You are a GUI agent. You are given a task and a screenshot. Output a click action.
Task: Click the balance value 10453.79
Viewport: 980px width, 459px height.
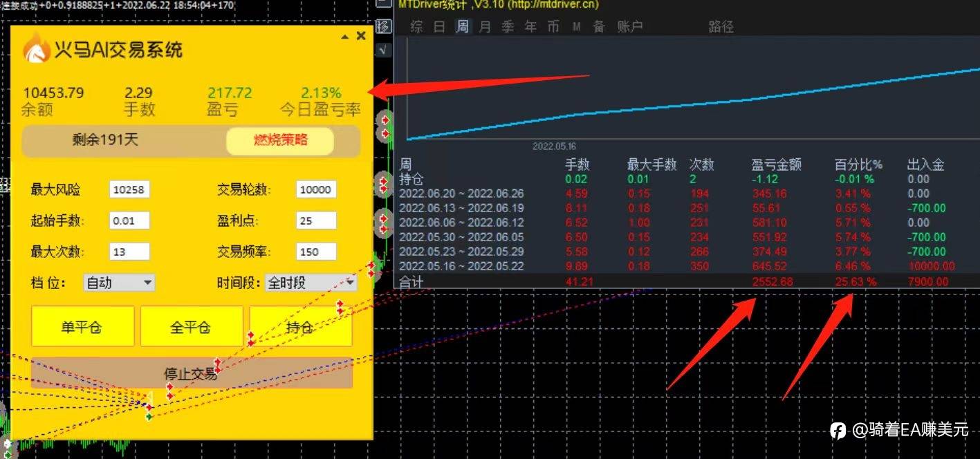(54, 93)
